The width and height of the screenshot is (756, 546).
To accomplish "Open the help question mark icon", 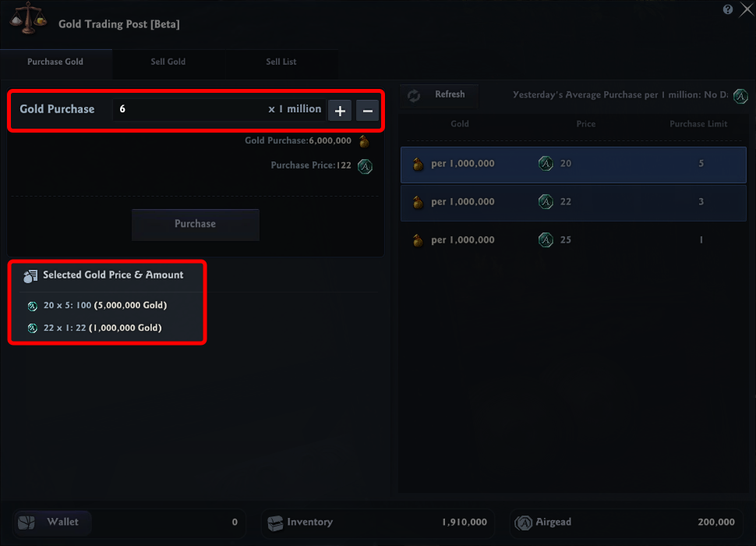I will (727, 9).
